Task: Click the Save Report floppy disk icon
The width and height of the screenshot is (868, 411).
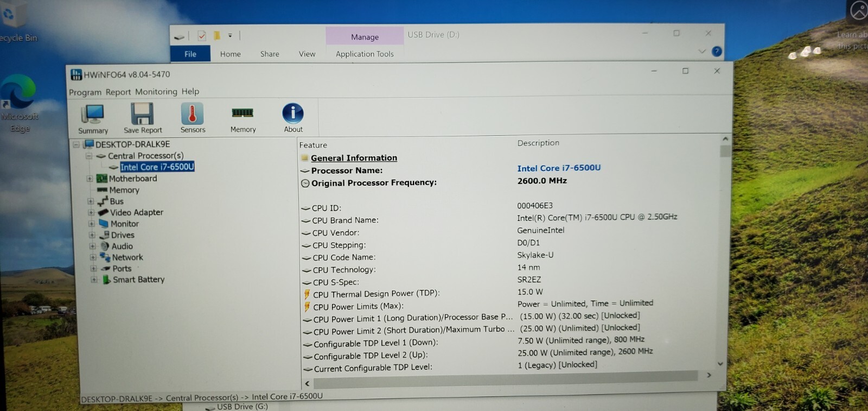Action: point(143,118)
